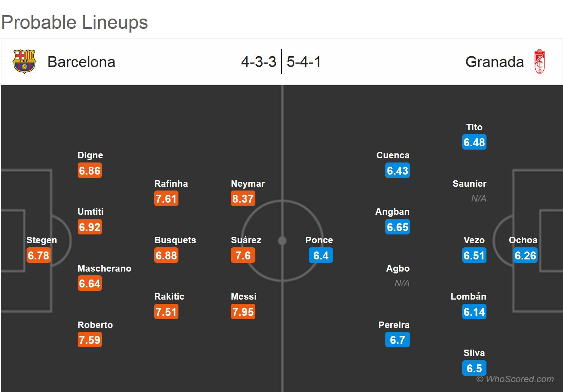Click the Saunier player name
Screen dimensions: 563x392
[x=469, y=184]
